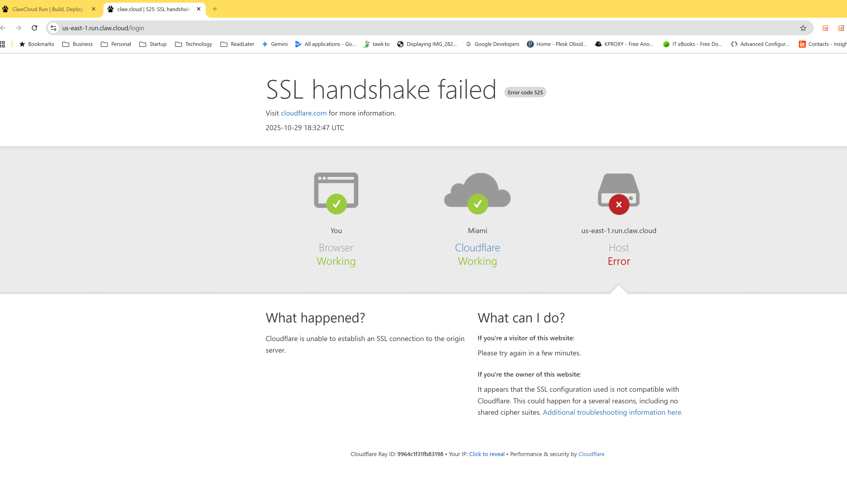
Task: Expand the Technology bookmarks folder
Action: 194,44
